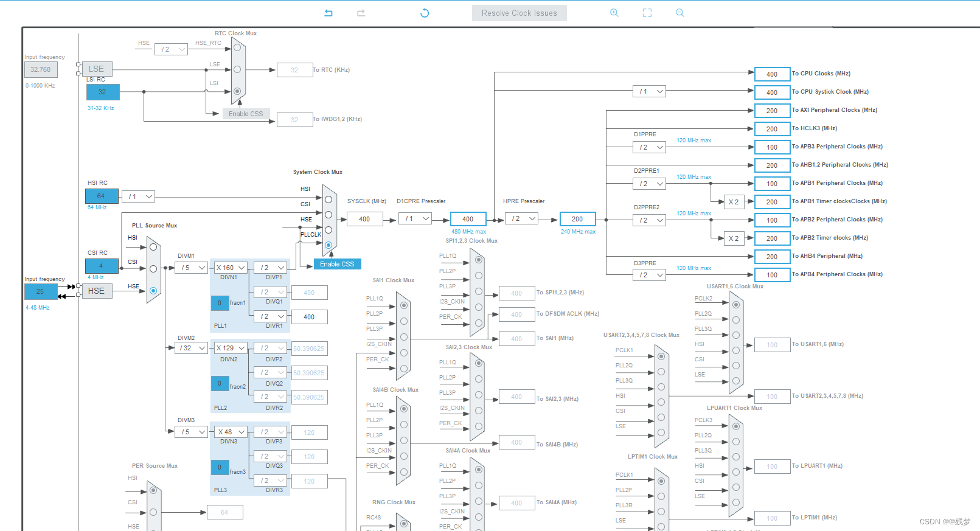Click the HSE input frequency field showing 25
The image size is (980, 531).
pyautogui.click(x=41, y=291)
